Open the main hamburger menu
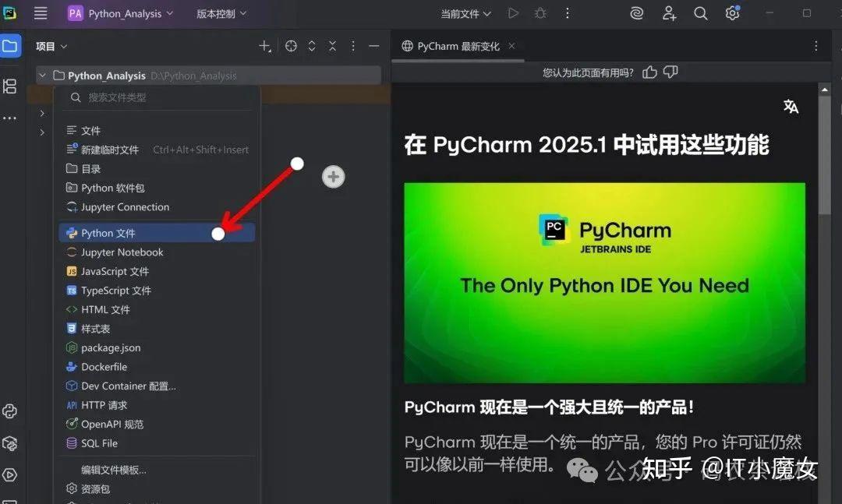Screen dimensions: 842x504 pos(40,13)
